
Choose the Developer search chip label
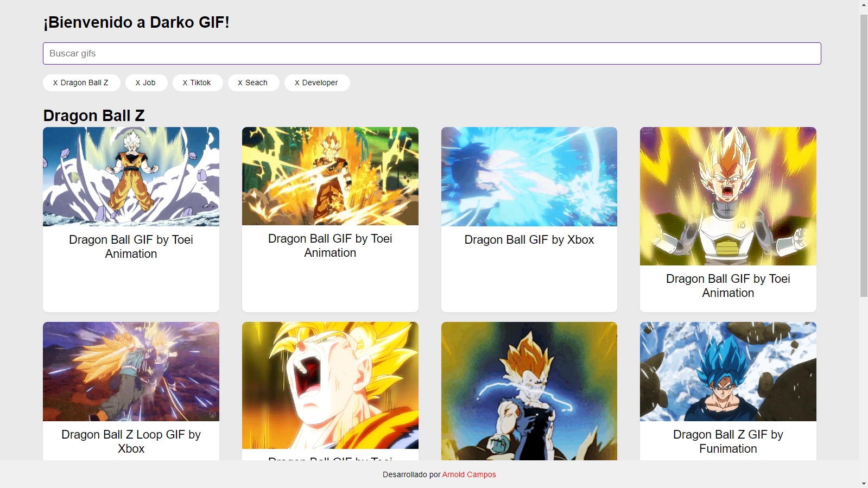click(320, 83)
